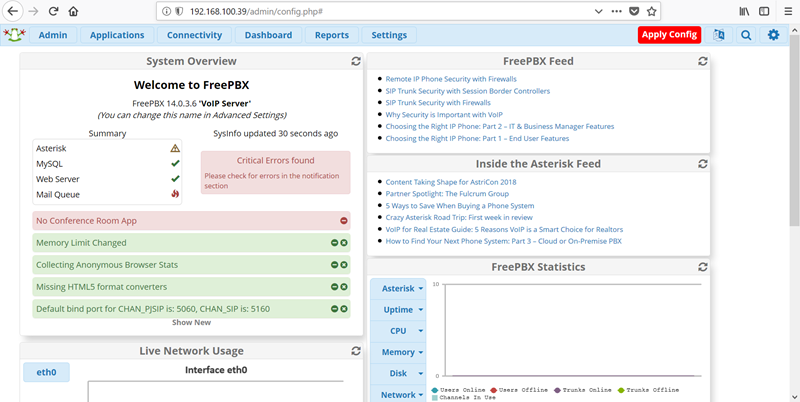The height and width of the screenshot is (402, 800).
Task: Open the browser Library icon
Action: click(x=744, y=11)
